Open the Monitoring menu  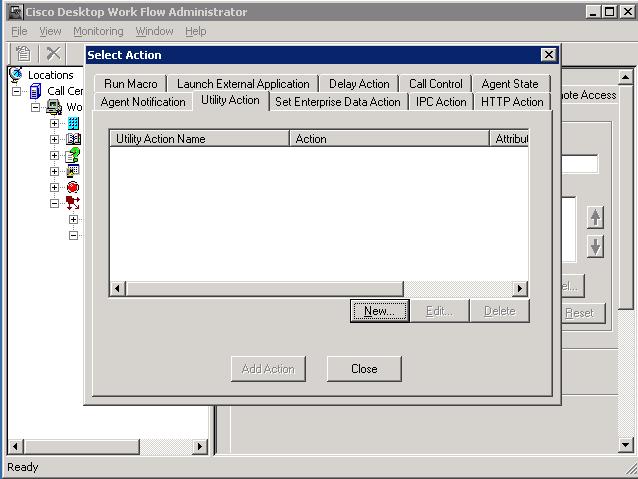pyautogui.click(x=98, y=31)
